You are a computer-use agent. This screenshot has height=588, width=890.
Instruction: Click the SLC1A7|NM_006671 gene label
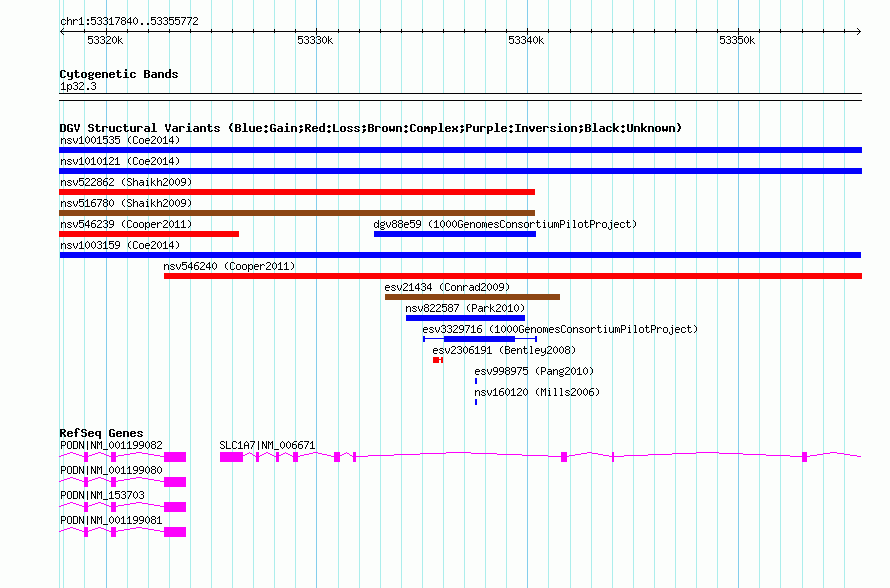click(x=267, y=446)
